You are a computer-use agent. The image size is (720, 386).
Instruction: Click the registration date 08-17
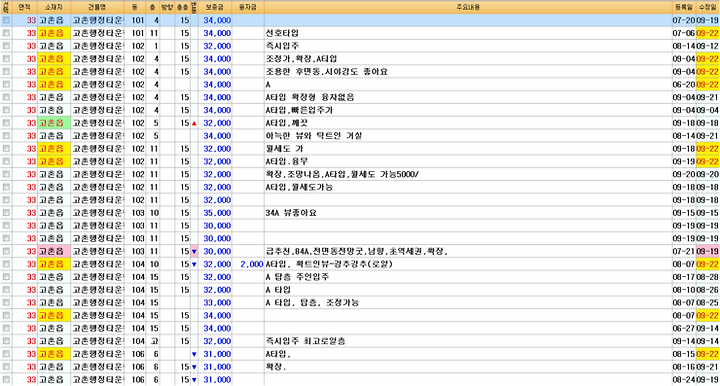[684, 277]
